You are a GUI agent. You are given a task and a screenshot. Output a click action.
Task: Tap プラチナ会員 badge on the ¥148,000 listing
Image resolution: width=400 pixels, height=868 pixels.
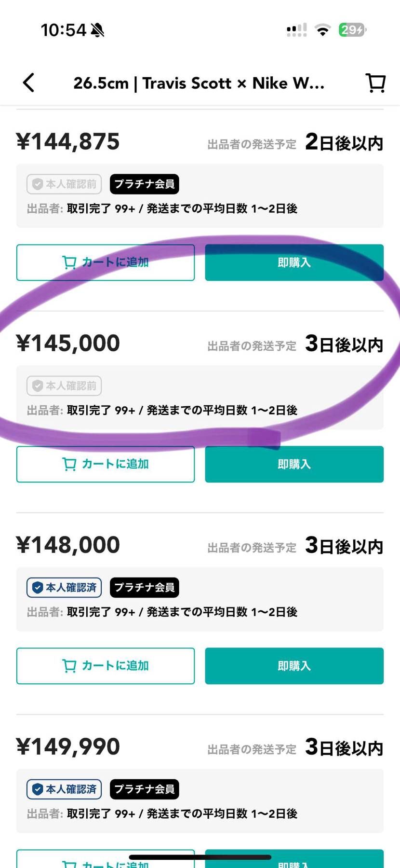tap(144, 587)
